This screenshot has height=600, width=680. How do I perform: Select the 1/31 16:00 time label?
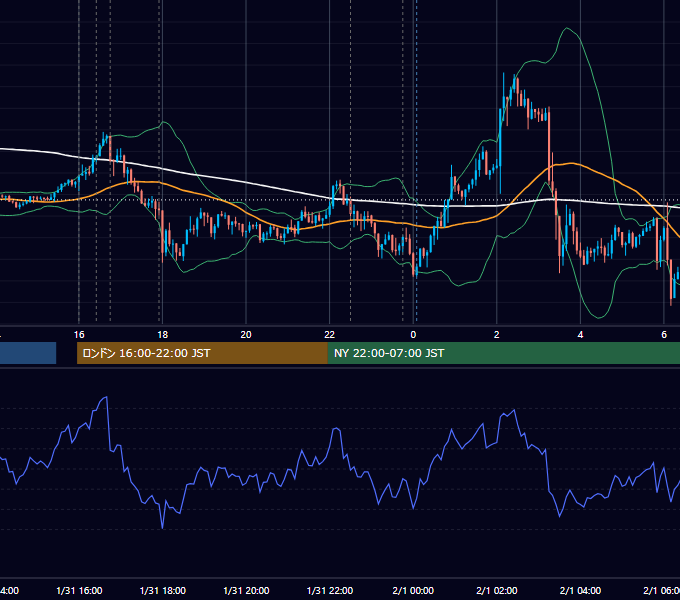79,590
